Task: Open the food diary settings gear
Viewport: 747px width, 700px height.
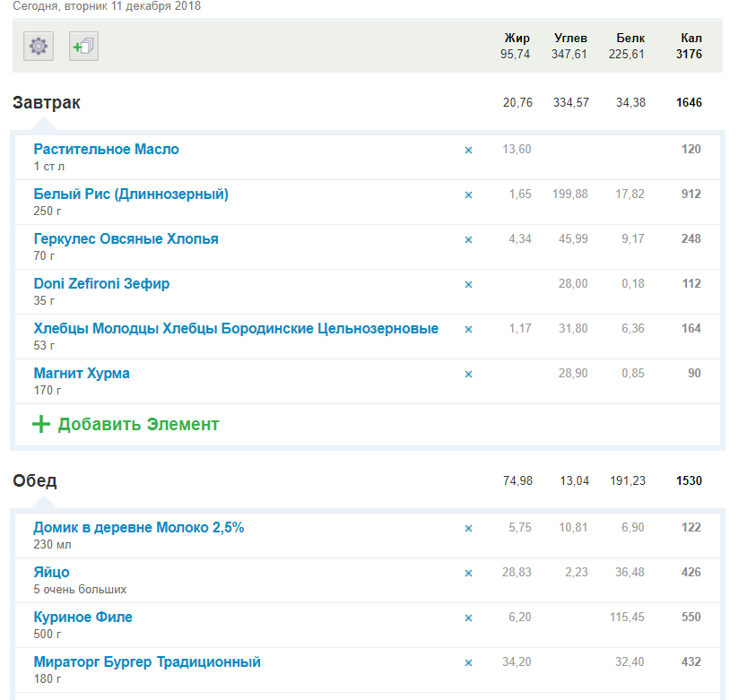Action: pos(39,47)
